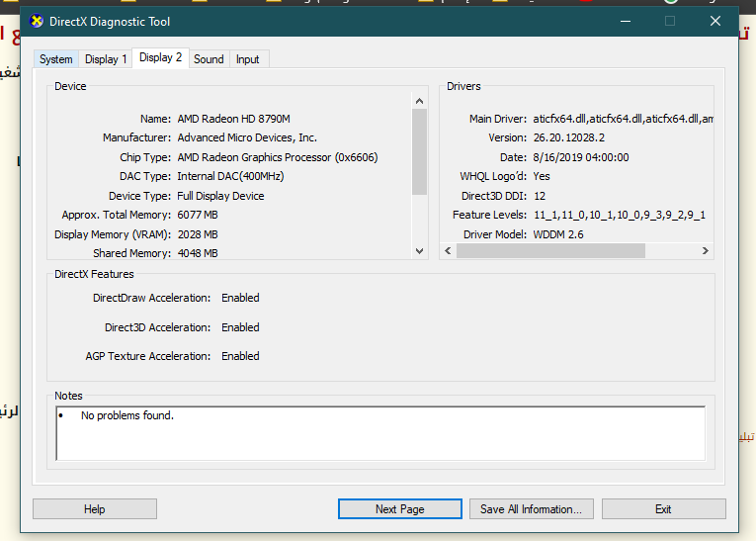Click Save All Information button
Image resolution: width=756 pixels, height=541 pixels.
click(x=532, y=509)
